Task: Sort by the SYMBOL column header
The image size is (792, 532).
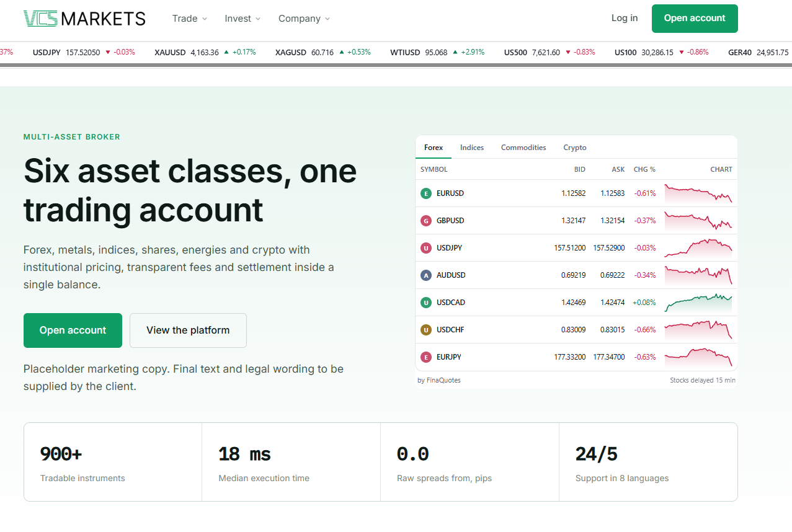Action: tap(434, 169)
